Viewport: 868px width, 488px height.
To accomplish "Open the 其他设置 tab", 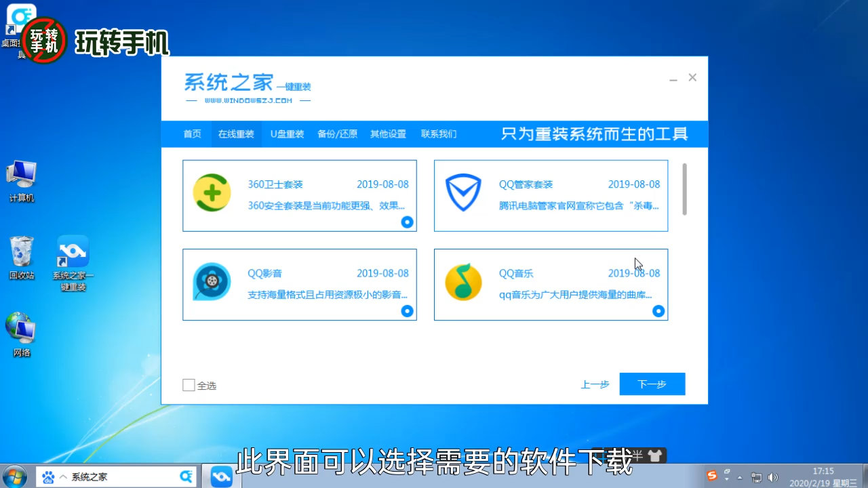I will [x=388, y=134].
